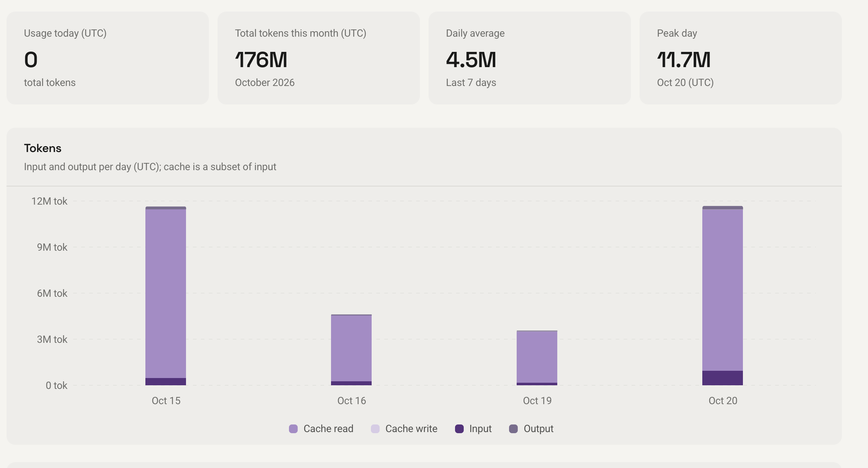868x468 pixels.
Task: Click the Output legend color swatch
Action: click(x=513, y=429)
